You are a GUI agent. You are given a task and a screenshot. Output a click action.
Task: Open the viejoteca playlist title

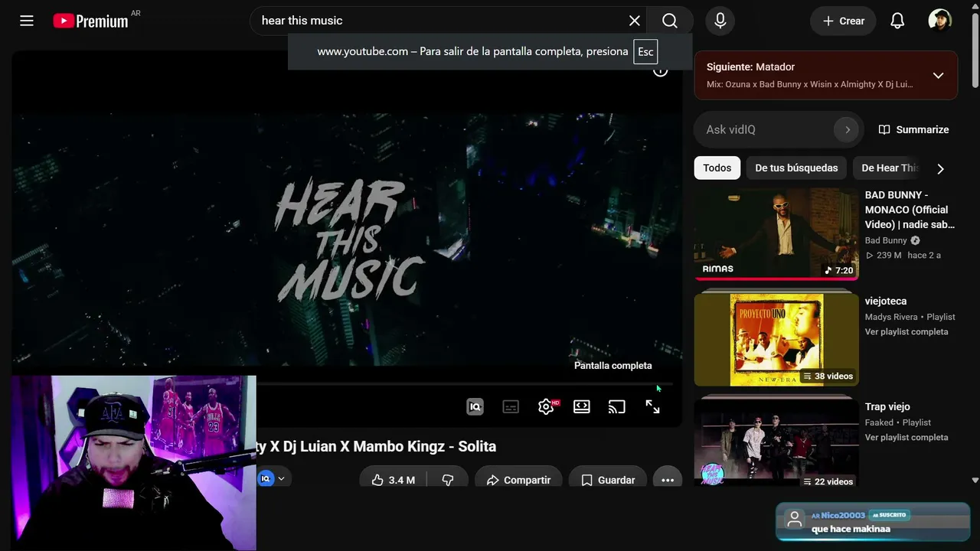(886, 301)
